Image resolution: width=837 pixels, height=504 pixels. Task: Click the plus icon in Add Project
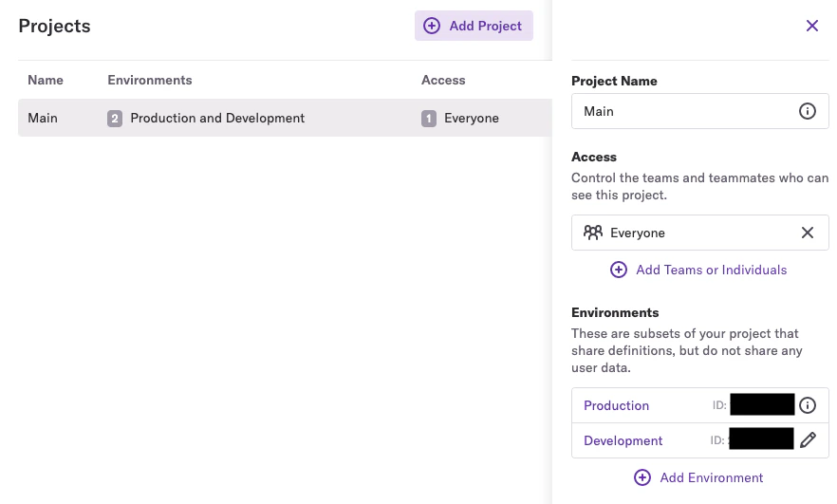431,26
